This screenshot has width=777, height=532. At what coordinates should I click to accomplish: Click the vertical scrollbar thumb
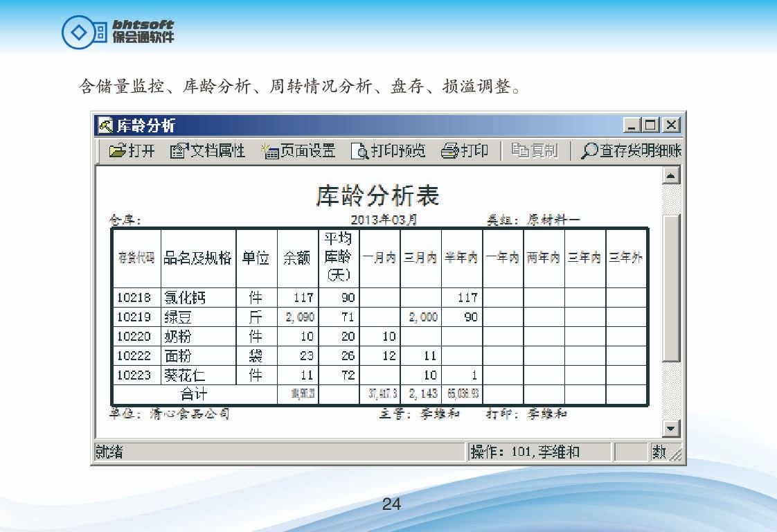coord(671,287)
